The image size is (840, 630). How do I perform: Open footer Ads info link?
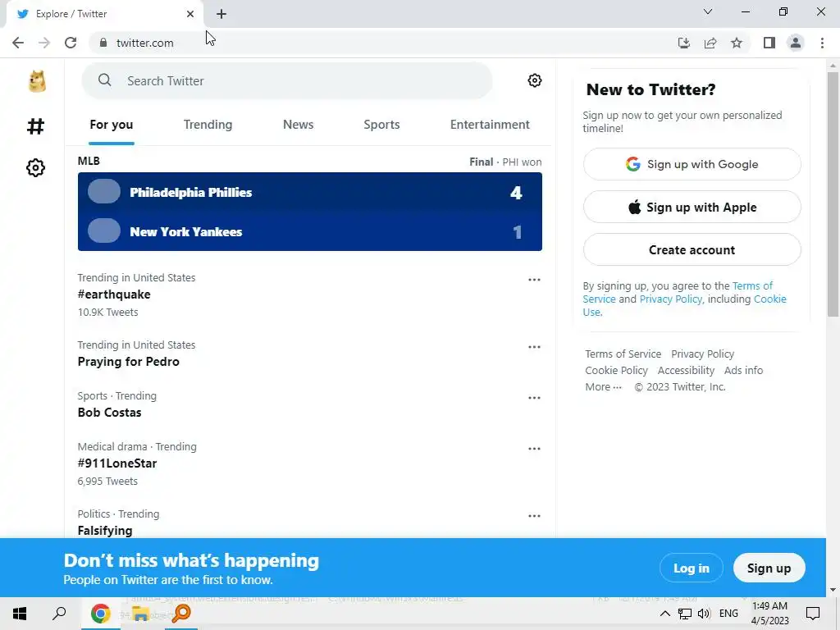click(743, 370)
